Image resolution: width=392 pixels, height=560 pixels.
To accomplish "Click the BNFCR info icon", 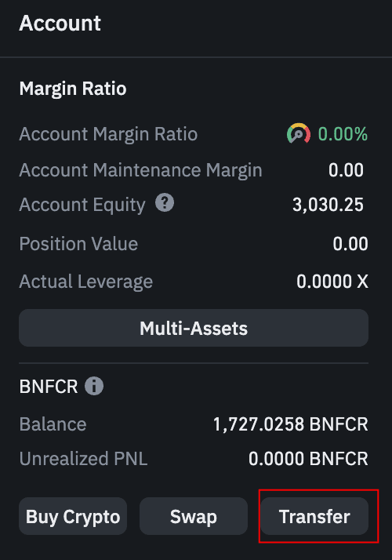I will [94, 386].
